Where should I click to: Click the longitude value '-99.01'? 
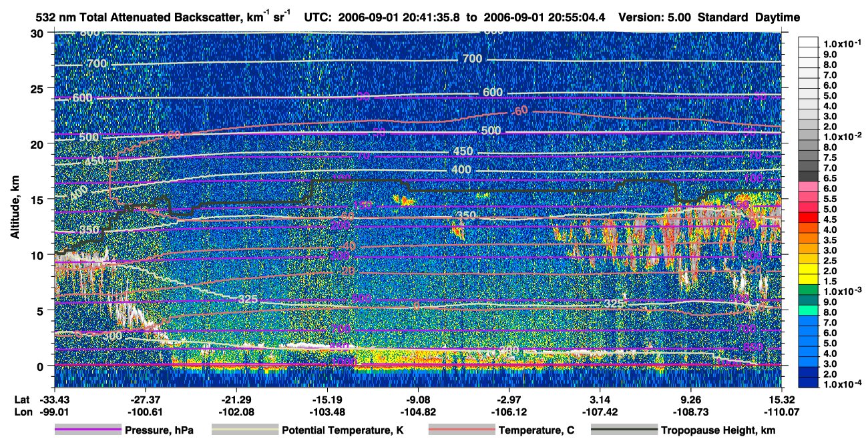54,412
